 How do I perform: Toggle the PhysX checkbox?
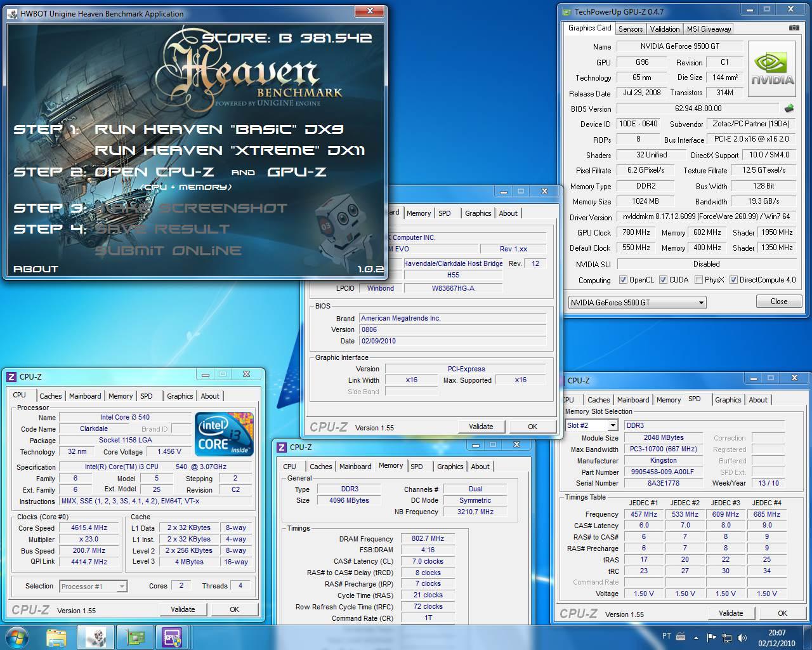(x=698, y=280)
